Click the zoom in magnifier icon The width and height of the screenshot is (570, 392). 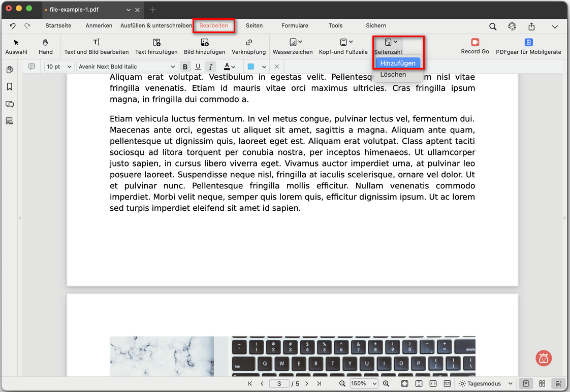point(386,384)
